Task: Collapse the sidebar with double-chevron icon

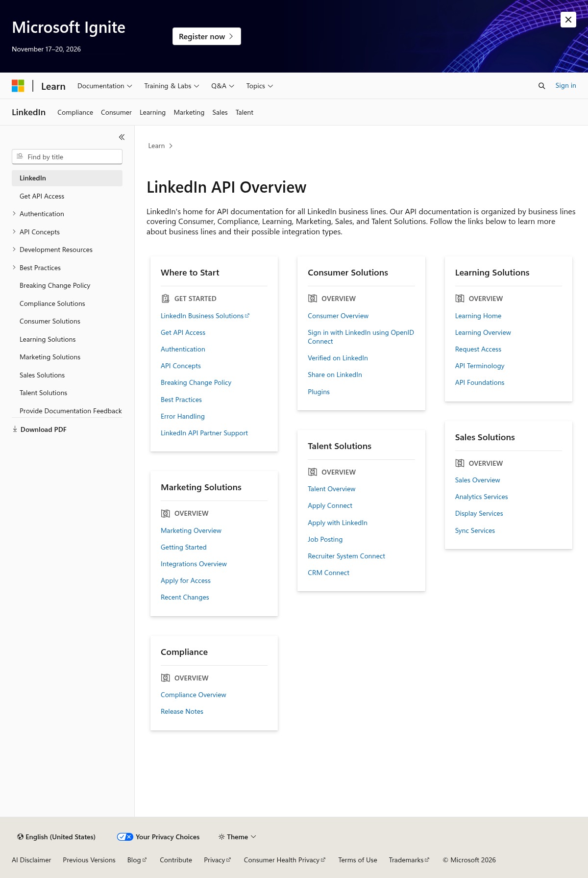Action: 122,137
